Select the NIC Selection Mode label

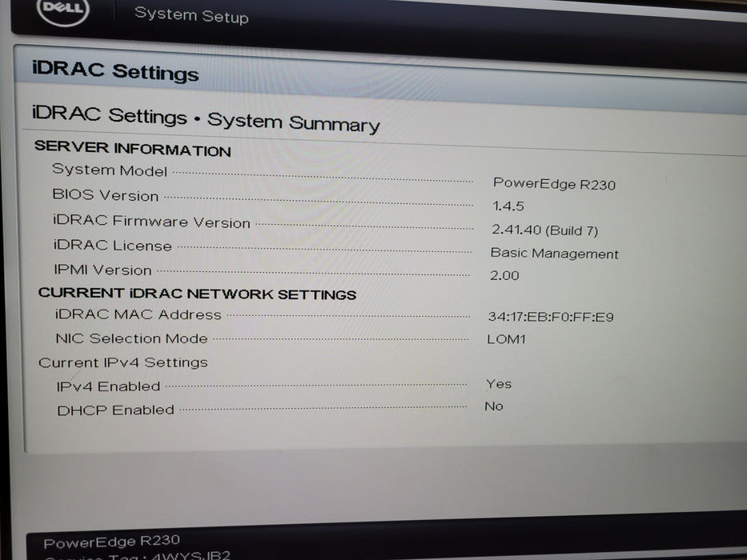(131, 338)
